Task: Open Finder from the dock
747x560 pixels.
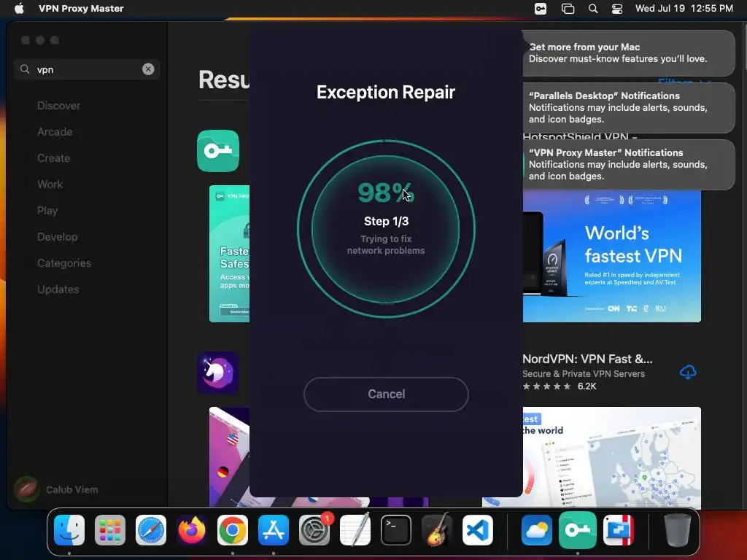Action: 69,530
